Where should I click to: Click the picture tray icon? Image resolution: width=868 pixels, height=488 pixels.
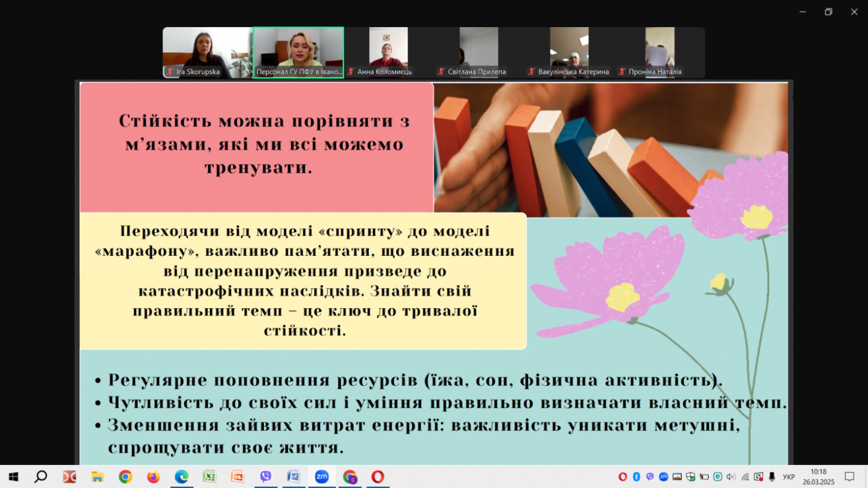click(x=677, y=477)
